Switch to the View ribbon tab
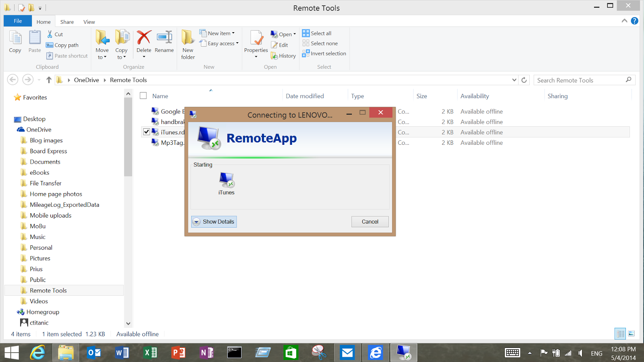Screen dimensions: 644x362 pyautogui.click(x=89, y=22)
